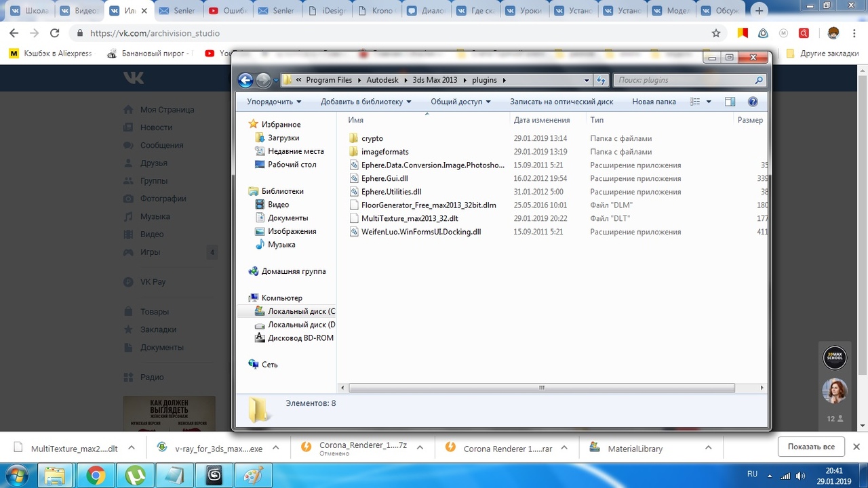Expand the Упорядочить menu
Viewport: 868px width, 488px height.
click(274, 102)
